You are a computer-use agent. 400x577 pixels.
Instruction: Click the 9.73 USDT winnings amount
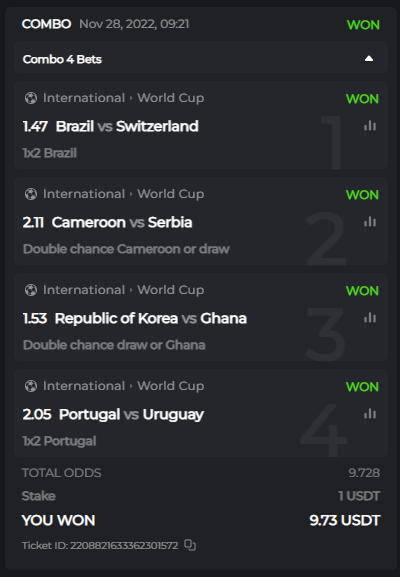[x=345, y=520]
